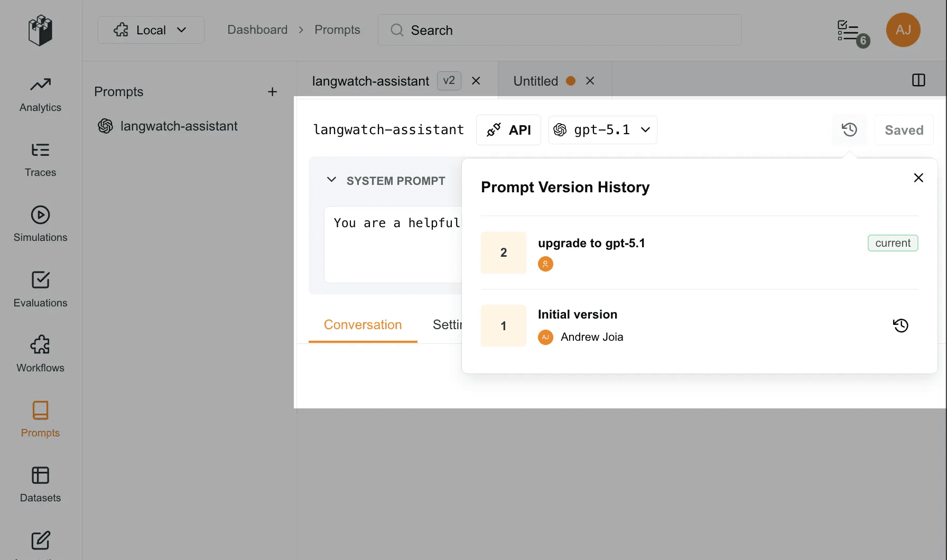Focus the Search field
Screen dimensions: 947x560
click(559, 30)
